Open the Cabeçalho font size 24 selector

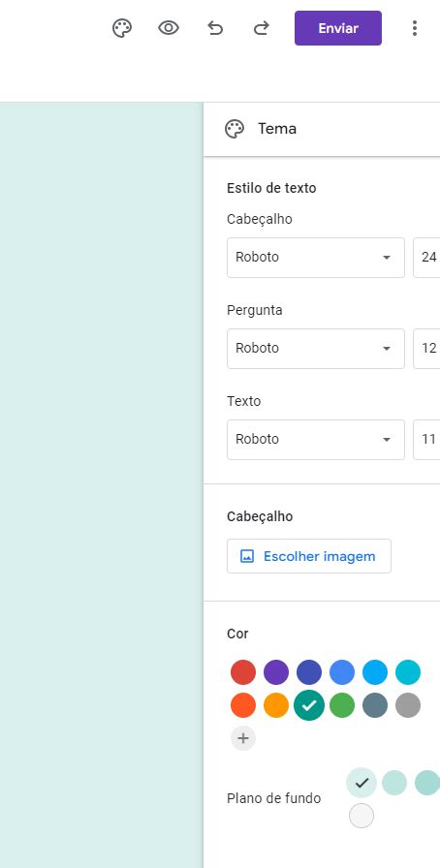pos(426,258)
